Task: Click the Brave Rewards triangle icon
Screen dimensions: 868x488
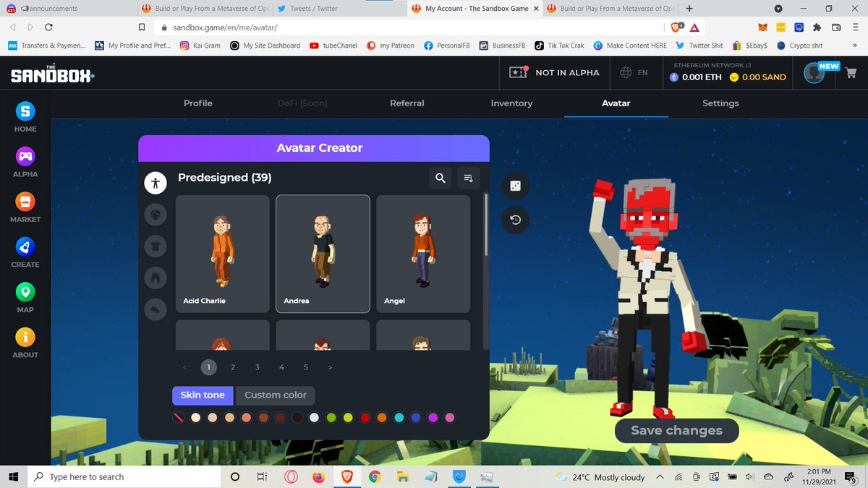Action: pyautogui.click(x=694, y=27)
